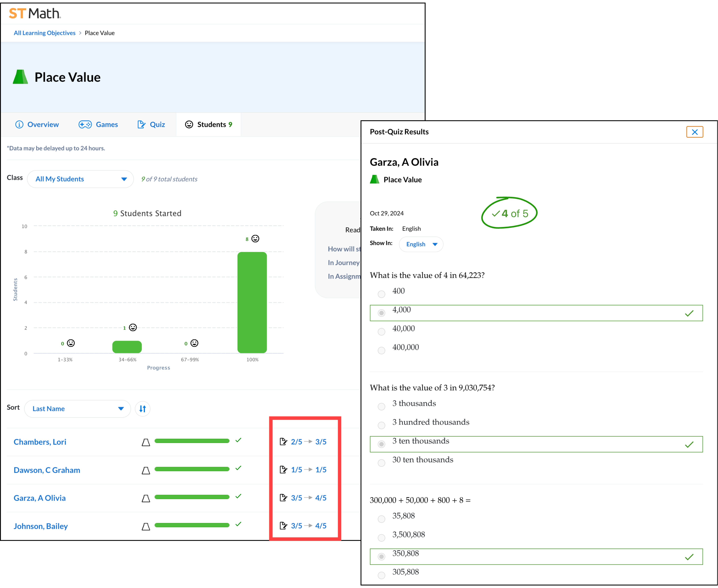Click checkmark beside the 4,000 answer
Screen dimensions: 718x588
(x=689, y=313)
